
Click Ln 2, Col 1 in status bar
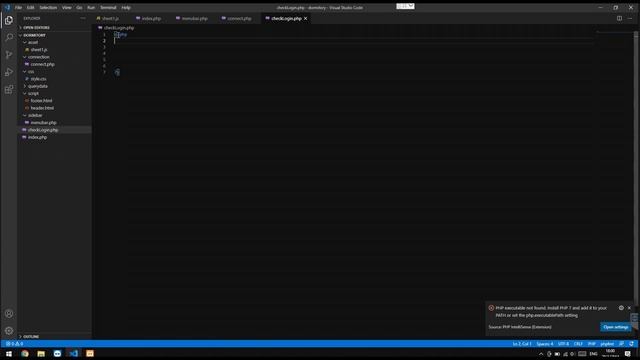[x=522, y=344]
